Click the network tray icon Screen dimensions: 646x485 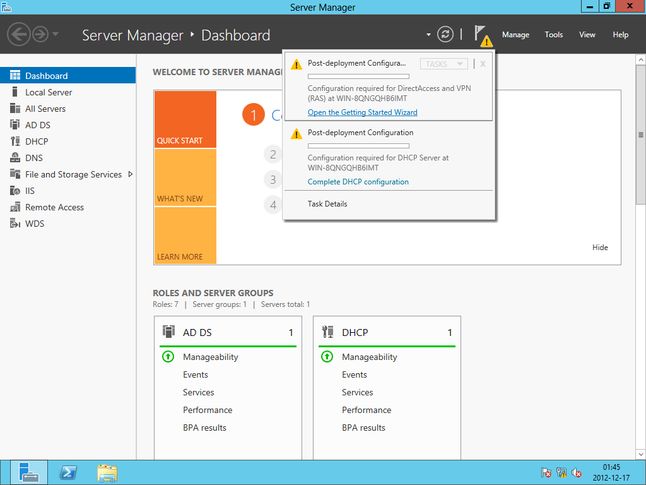tap(561, 473)
